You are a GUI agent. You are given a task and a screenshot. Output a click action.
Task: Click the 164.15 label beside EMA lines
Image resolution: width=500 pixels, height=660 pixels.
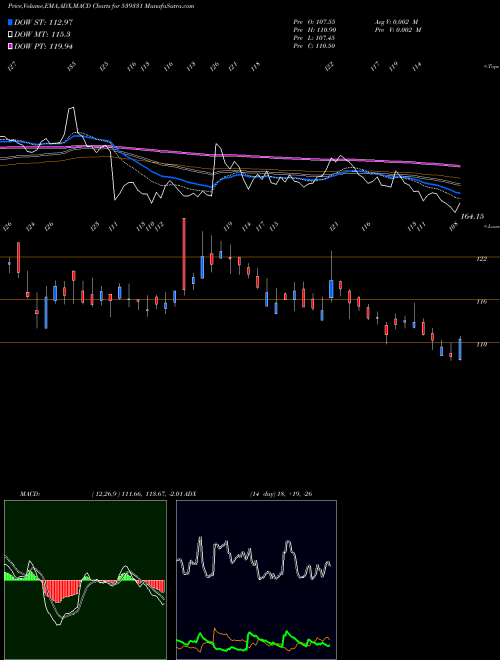472,216
